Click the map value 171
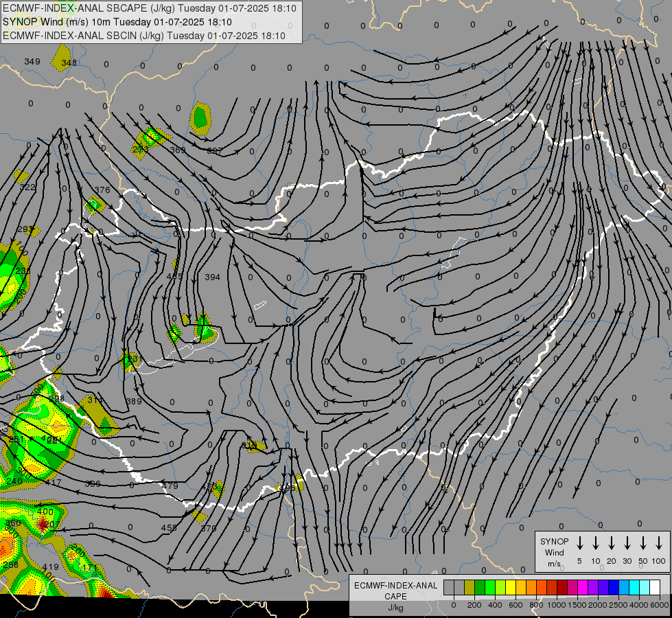The image size is (672, 618). (90, 568)
